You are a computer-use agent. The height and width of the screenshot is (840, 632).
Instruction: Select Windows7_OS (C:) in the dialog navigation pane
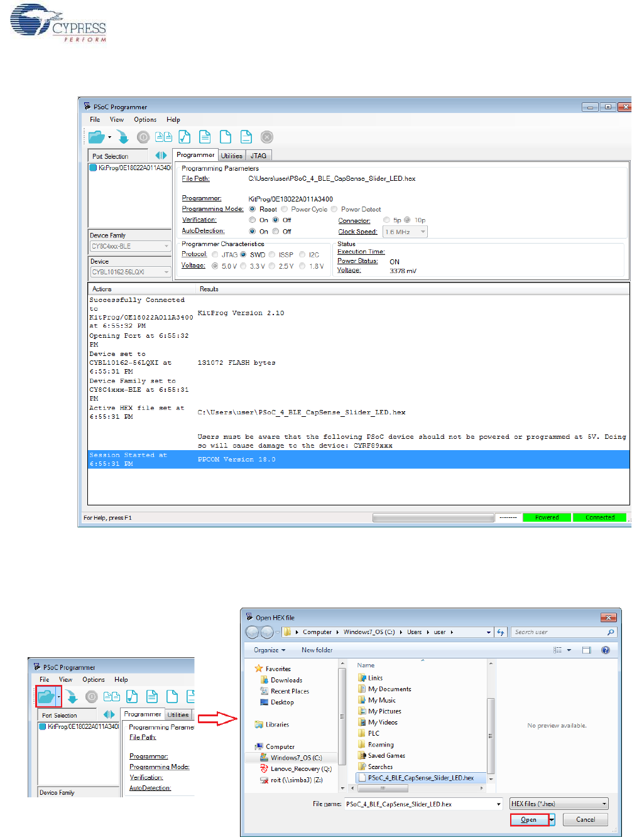(x=296, y=758)
